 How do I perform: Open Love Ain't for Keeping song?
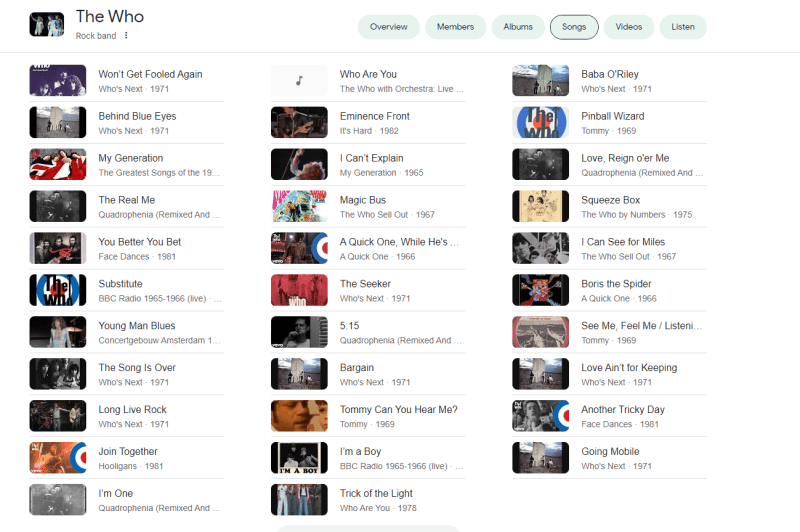[629, 367]
